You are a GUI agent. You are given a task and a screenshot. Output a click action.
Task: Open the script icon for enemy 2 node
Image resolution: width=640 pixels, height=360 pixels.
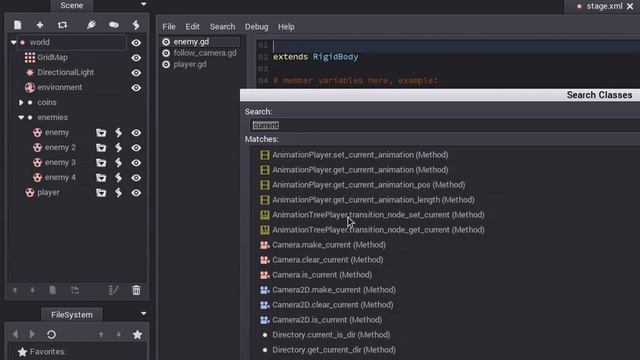pos(118,148)
